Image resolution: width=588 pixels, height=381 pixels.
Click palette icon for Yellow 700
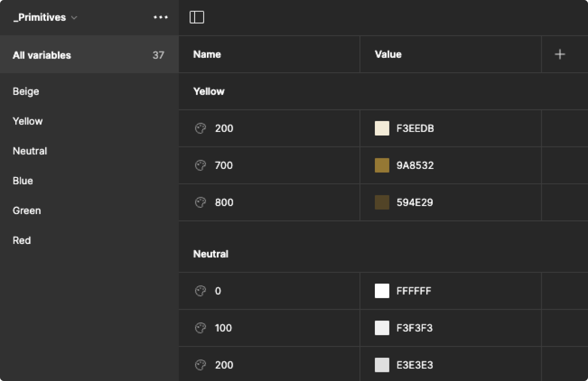(x=201, y=165)
